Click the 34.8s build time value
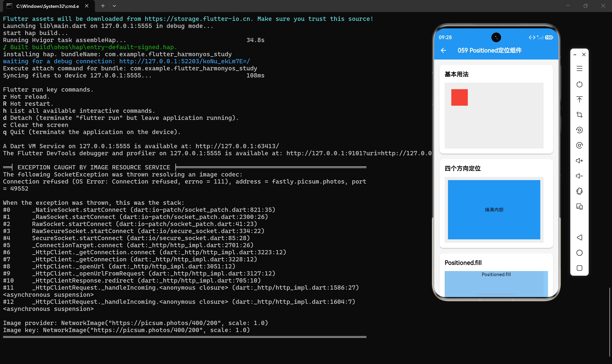The width and height of the screenshot is (612, 364). pos(256,40)
